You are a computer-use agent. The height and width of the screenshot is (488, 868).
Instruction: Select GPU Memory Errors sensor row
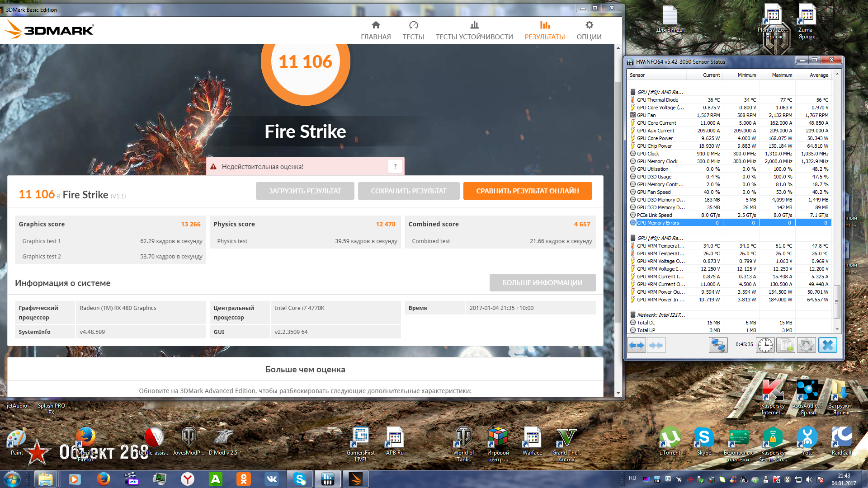[658, 223]
